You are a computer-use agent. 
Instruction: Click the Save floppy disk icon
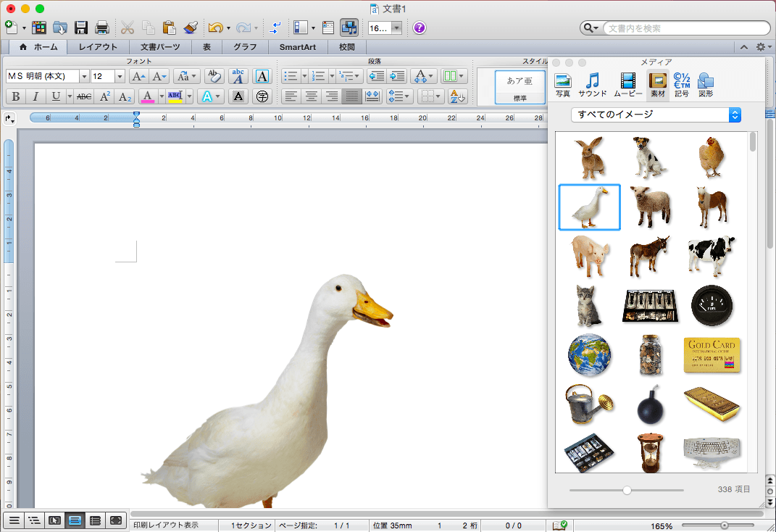(81, 28)
